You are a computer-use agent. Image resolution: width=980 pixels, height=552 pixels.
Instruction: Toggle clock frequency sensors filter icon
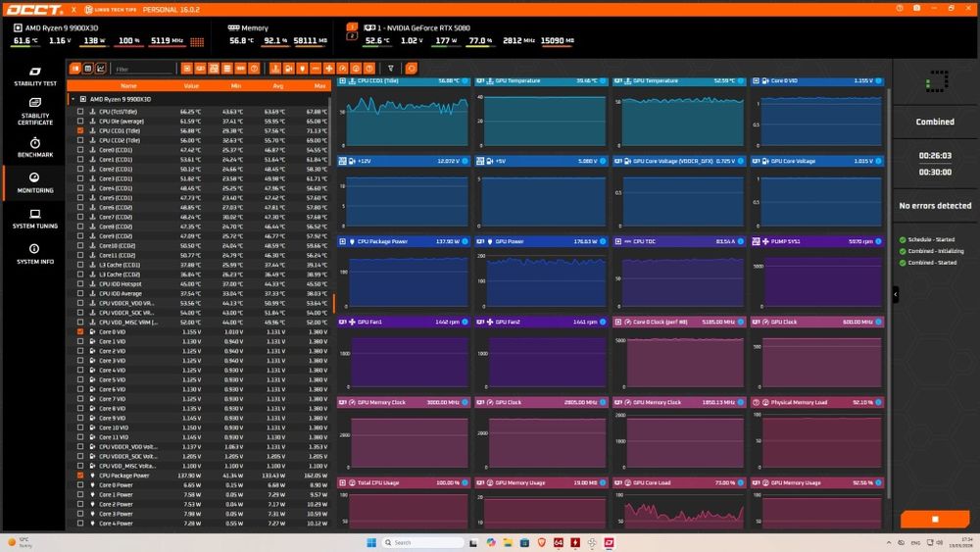(342, 68)
